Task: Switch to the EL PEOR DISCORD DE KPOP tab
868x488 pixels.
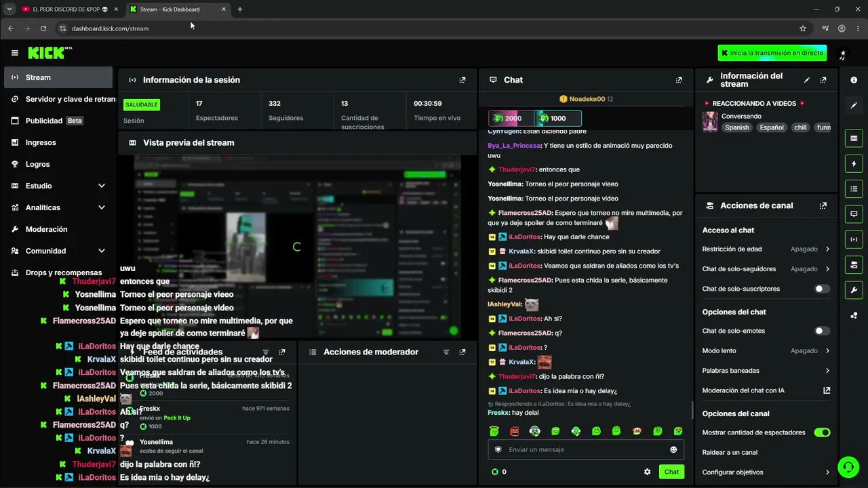Action: 70,9
